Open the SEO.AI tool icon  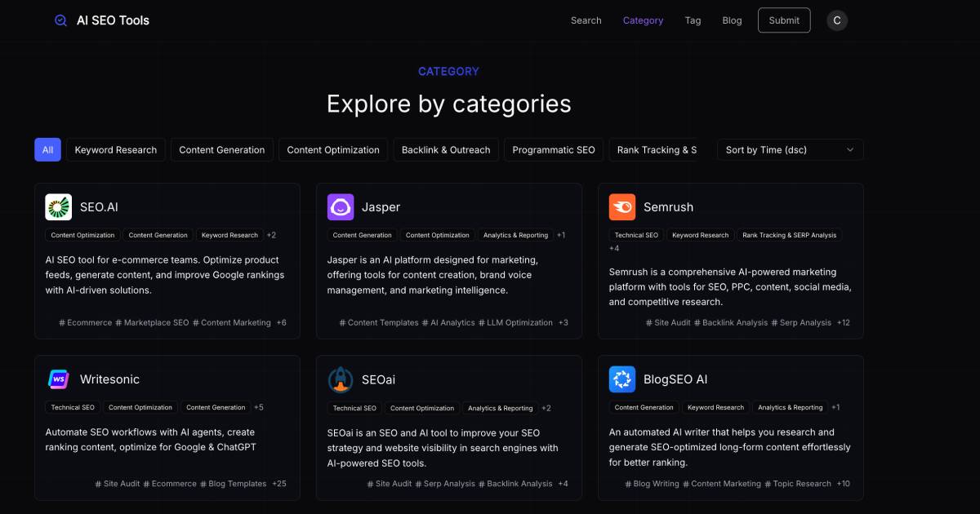tap(57, 206)
